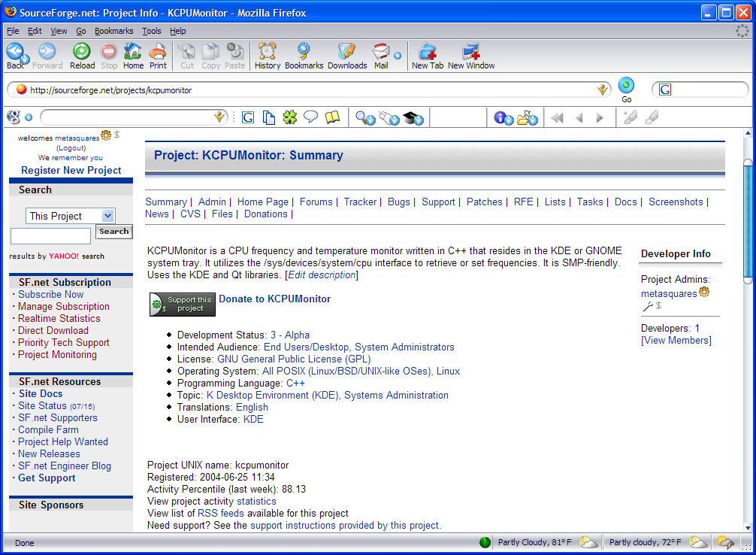The width and height of the screenshot is (756, 555).
Task: Click the Partly Cloudy 81°F weather status
Action: (535, 542)
